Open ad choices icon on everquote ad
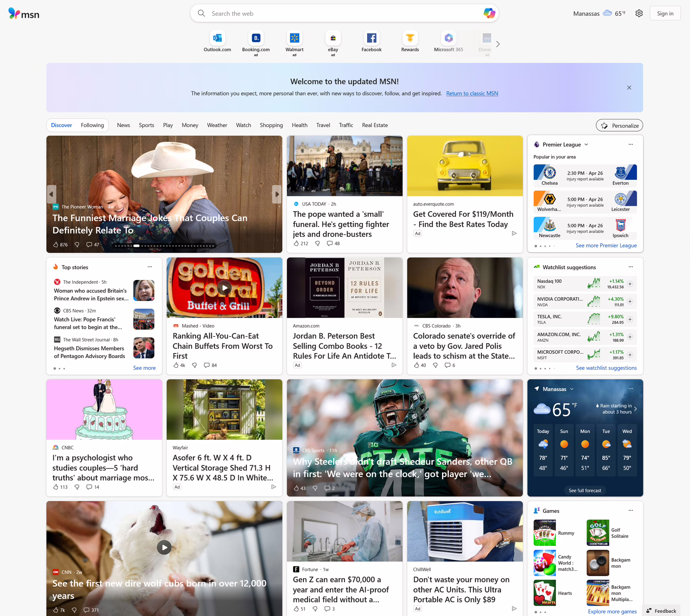 click(x=514, y=234)
